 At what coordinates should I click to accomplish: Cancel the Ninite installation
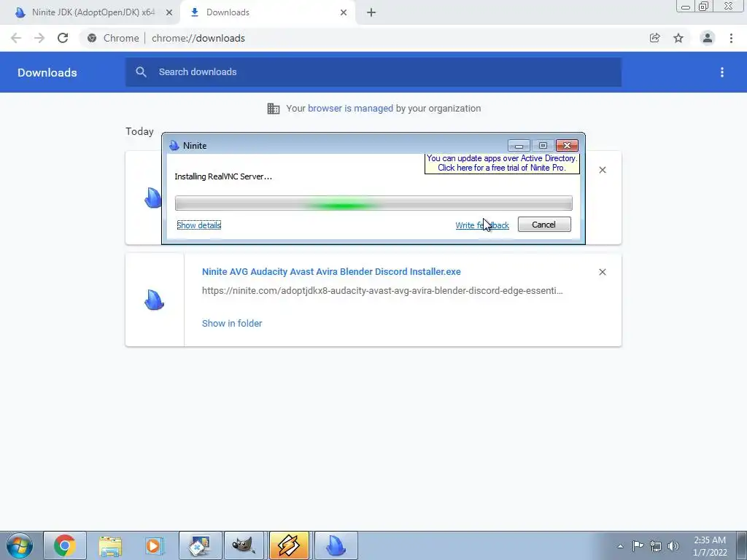coord(544,225)
